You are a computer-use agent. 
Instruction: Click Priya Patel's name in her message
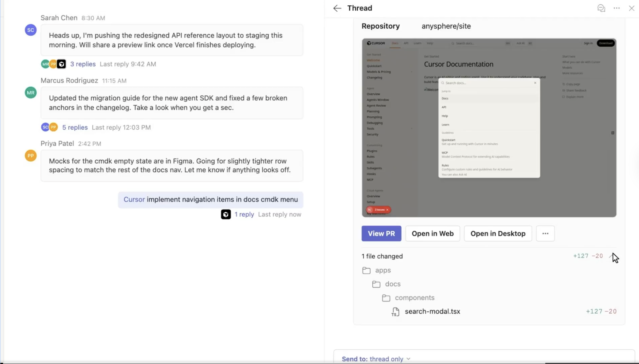click(x=57, y=144)
